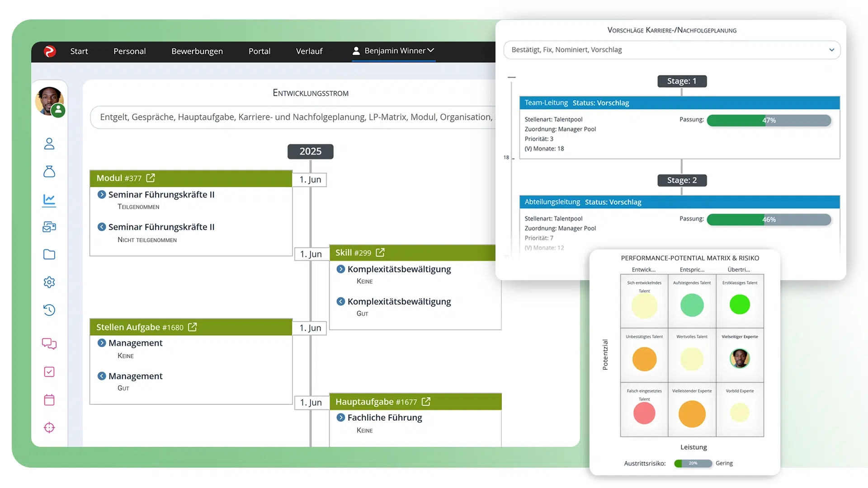This screenshot has width=868, height=488.
Task: Go to Bewerbungen menu item
Action: click(x=197, y=51)
